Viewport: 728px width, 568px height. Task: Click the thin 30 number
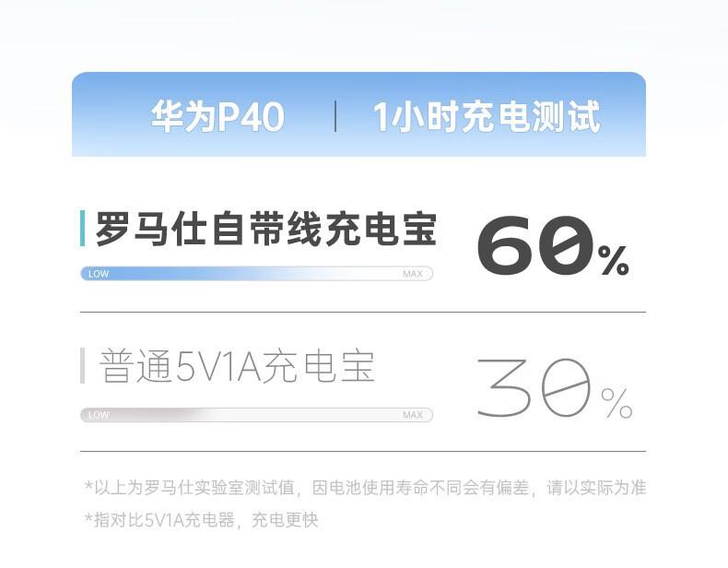click(534, 387)
